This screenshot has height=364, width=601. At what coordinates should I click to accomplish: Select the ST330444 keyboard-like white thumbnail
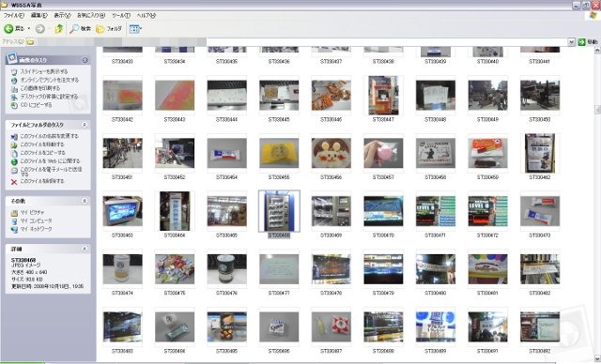click(x=226, y=96)
